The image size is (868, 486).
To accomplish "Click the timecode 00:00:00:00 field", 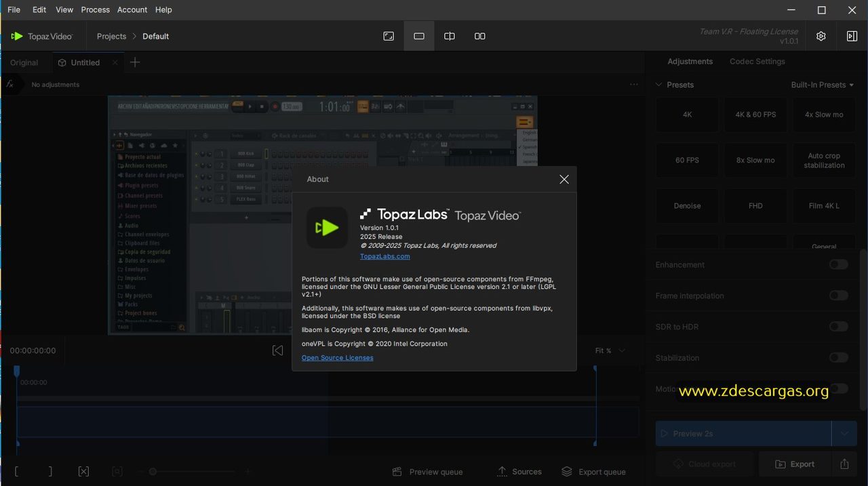I will tap(33, 350).
